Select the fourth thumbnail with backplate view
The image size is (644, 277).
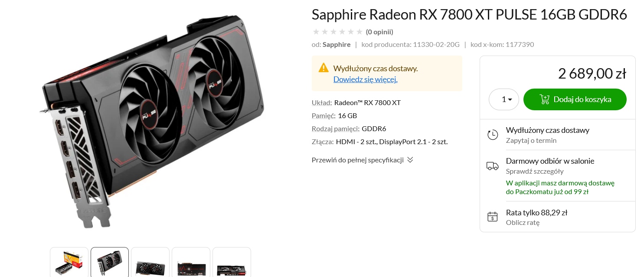191,262
